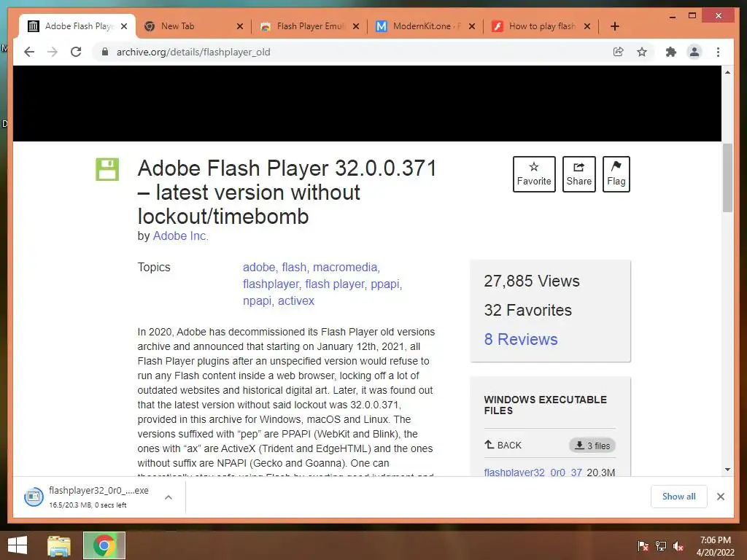747x560 pixels.
Task: Add item to favorites with Favorite button
Action: click(534, 174)
